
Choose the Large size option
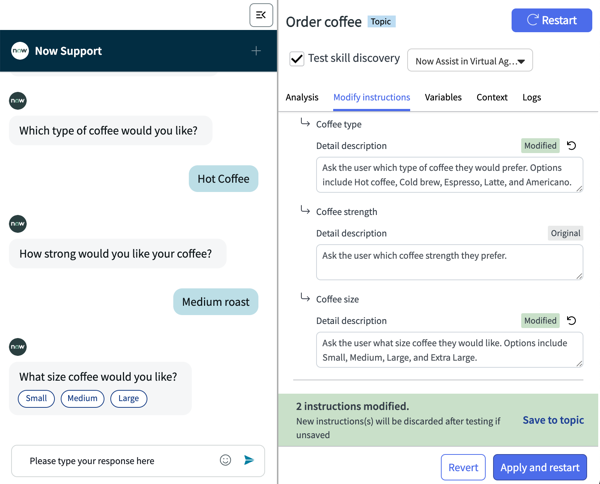129,399
